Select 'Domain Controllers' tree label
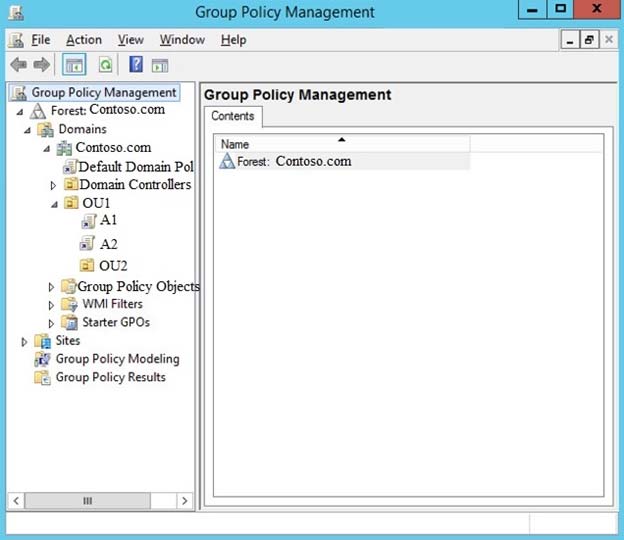The width and height of the screenshot is (624, 540). tap(135, 184)
